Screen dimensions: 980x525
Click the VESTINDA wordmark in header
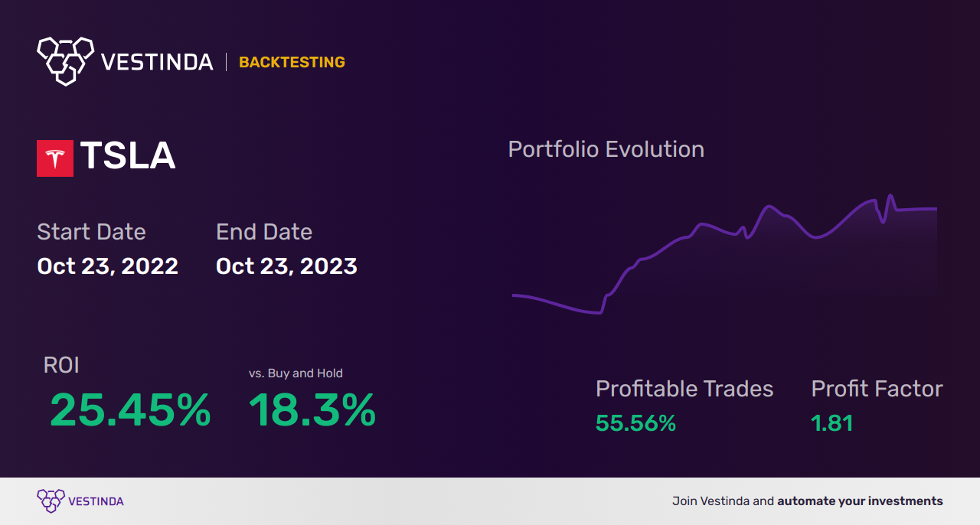click(157, 62)
